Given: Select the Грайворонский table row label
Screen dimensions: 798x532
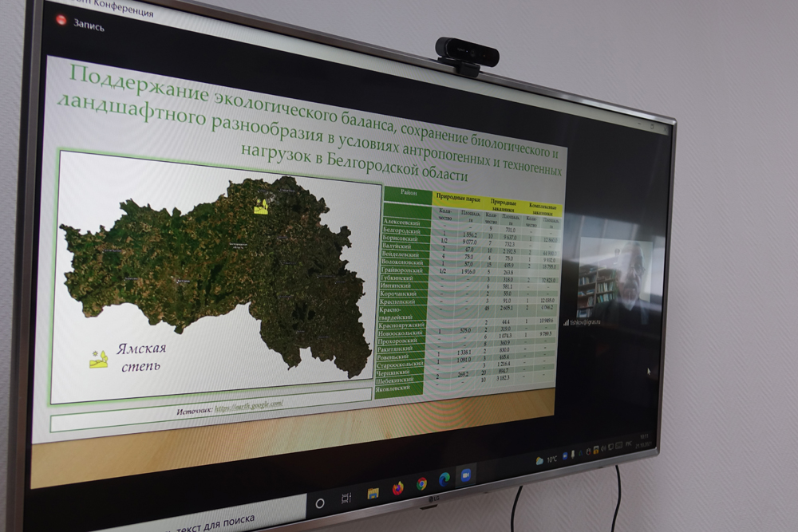Looking at the screenshot, I should tap(401, 270).
